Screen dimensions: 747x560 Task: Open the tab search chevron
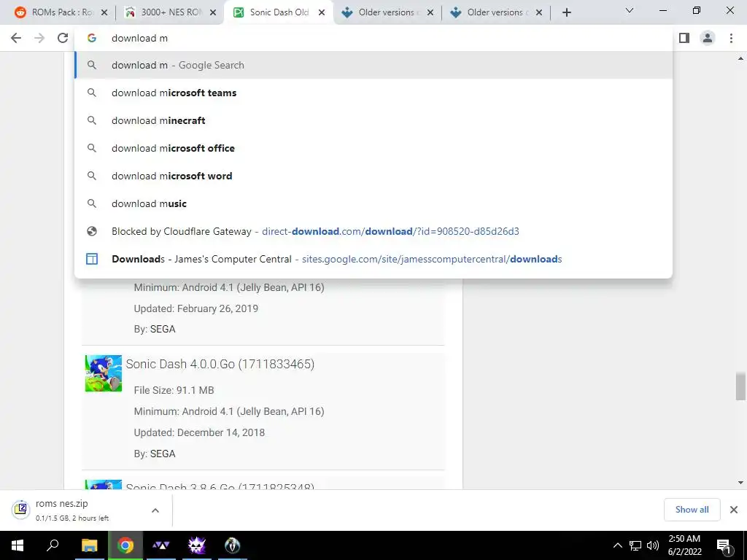tap(630, 10)
